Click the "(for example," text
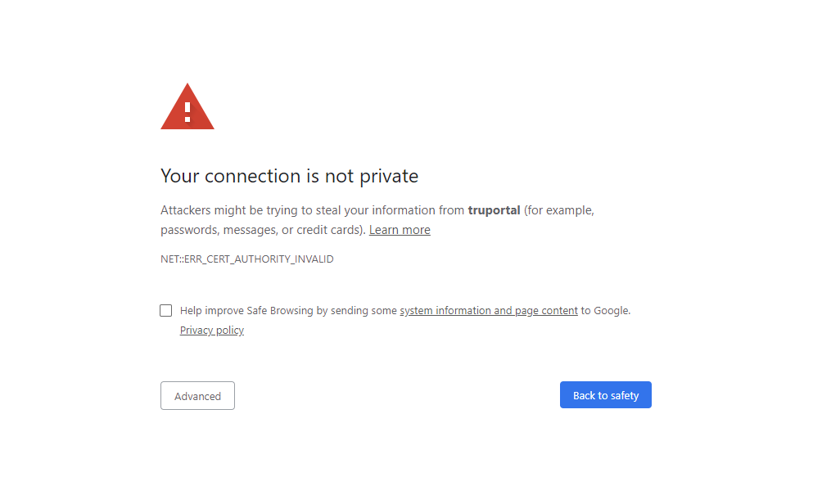The height and width of the screenshot is (504, 813). pos(559,210)
